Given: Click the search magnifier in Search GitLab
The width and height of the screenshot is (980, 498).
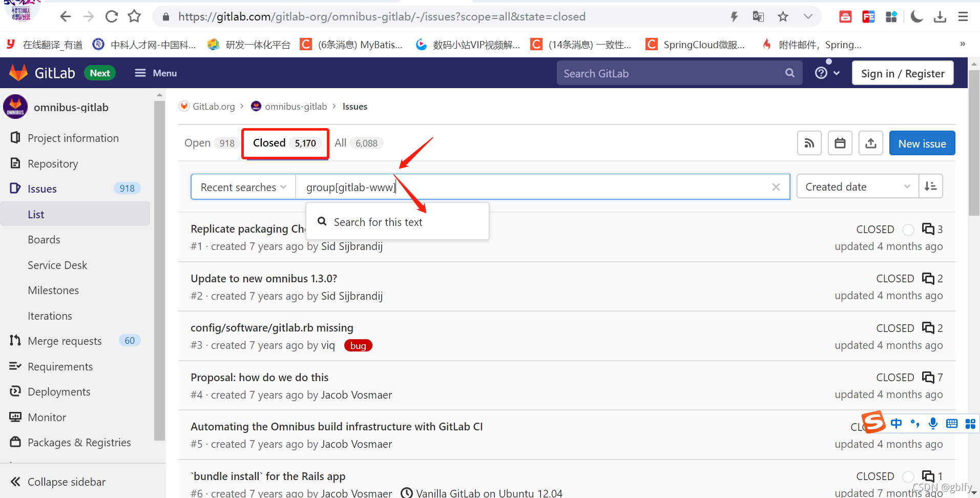Looking at the screenshot, I should 790,73.
